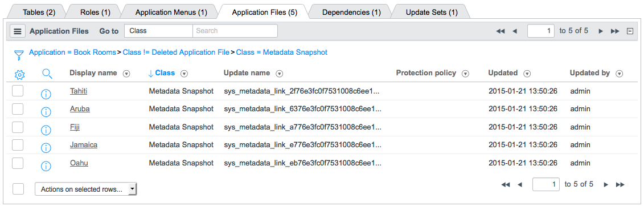Screen dimensions: 644x206
Task: Go to first page in bottom pager
Action: tap(505, 184)
